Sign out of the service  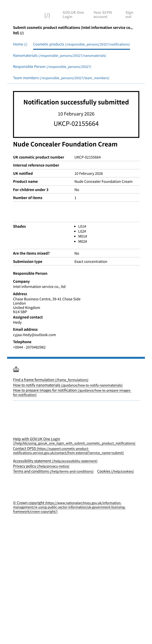tap(129, 15)
